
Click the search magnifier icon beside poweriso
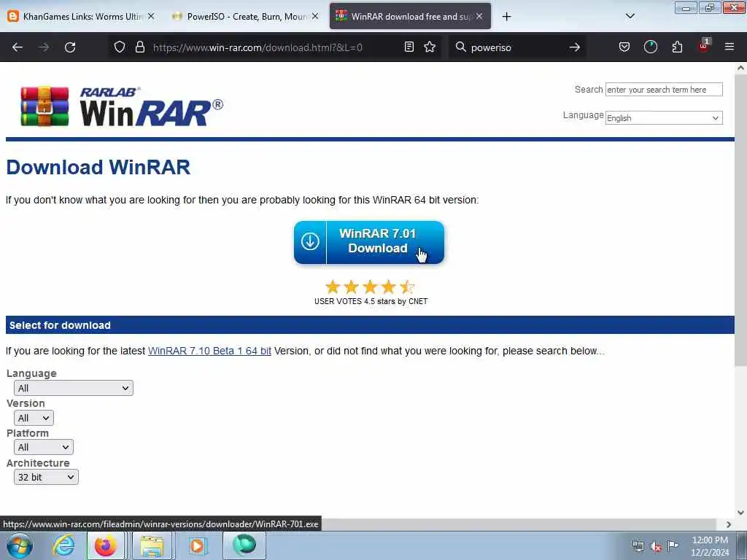point(461,47)
